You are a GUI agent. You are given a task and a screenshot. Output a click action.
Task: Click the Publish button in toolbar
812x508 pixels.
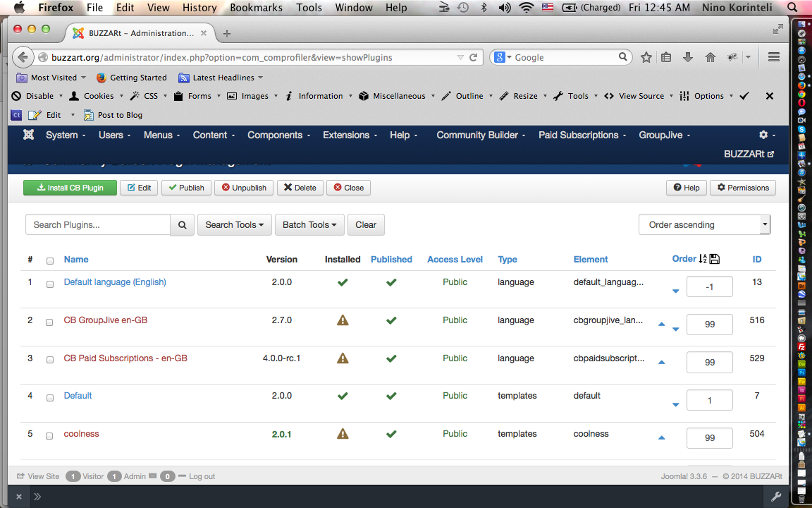(x=186, y=188)
